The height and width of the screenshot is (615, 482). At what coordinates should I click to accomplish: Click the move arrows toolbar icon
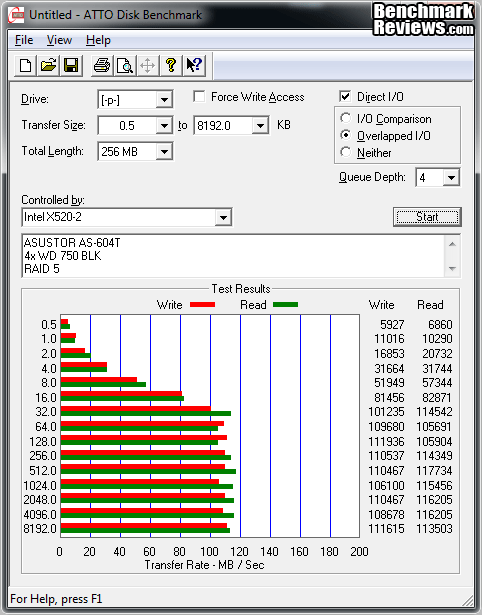[147, 66]
